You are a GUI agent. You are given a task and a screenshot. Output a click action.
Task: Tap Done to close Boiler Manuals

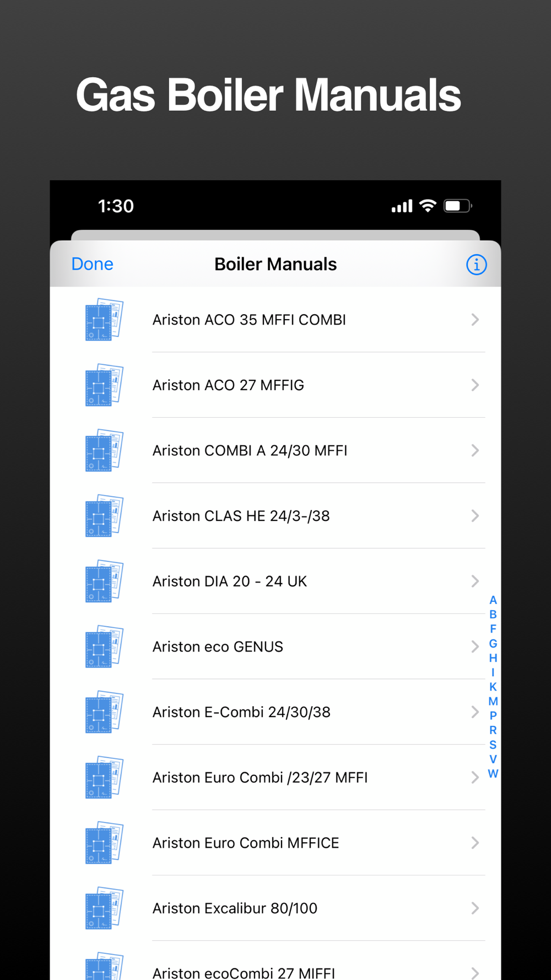click(93, 264)
